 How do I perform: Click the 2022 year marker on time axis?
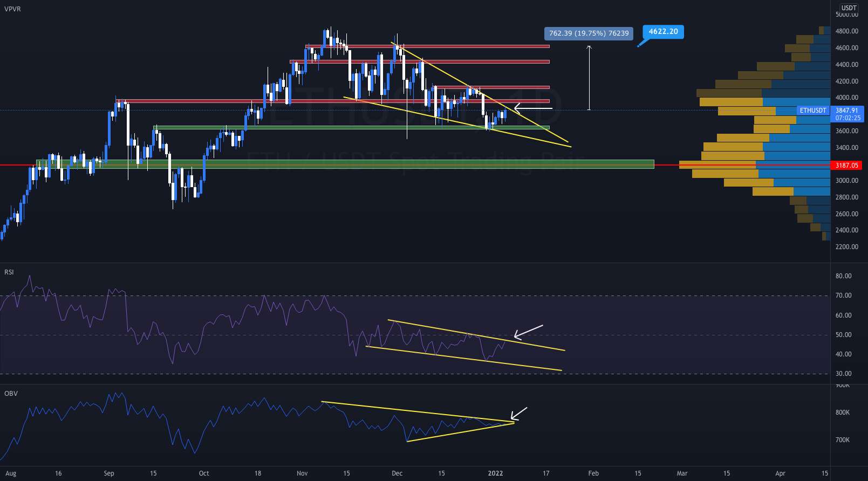tap(495, 473)
